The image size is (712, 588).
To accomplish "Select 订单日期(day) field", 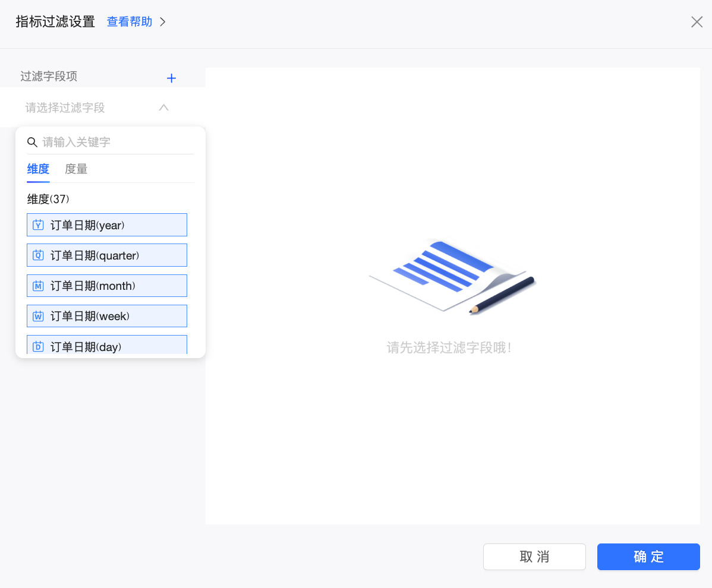I will tap(107, 345).
